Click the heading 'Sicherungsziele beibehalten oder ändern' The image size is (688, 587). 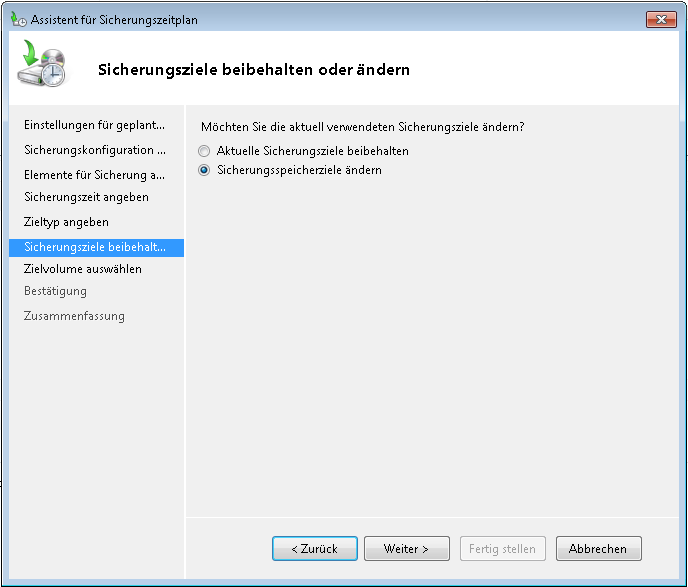(253, 70)
